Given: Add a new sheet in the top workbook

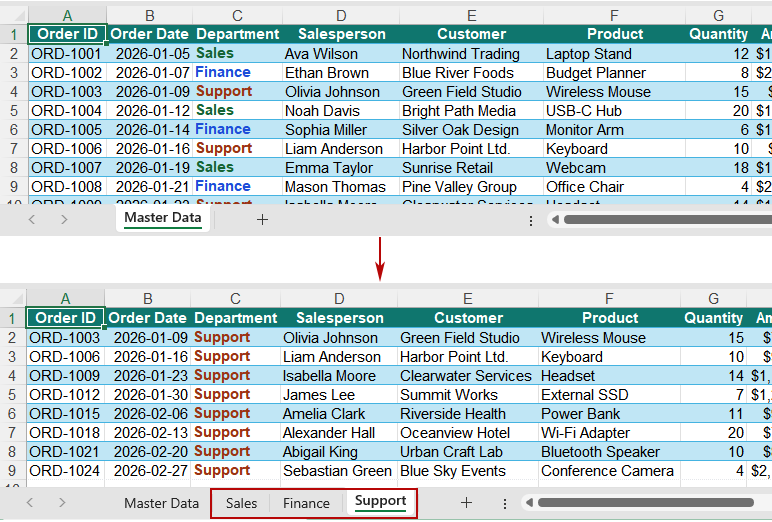Looking at the screenshot, I should point(262,220).
